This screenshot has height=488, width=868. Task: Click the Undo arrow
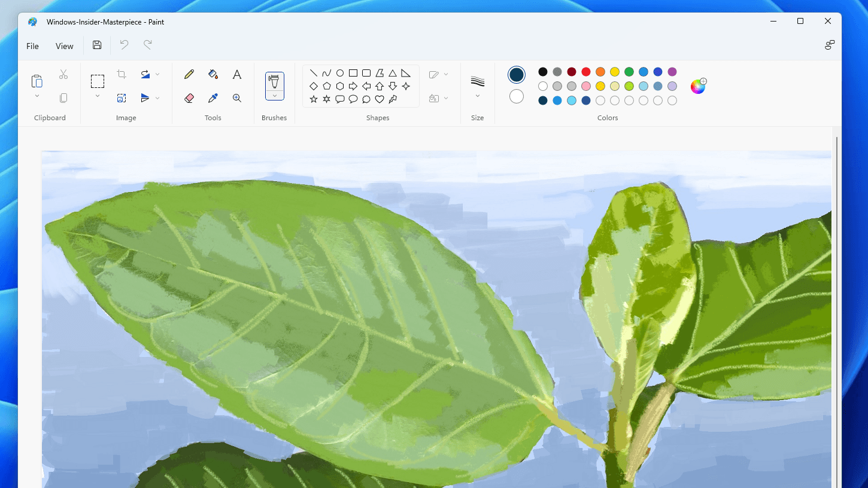coord(124,45)
